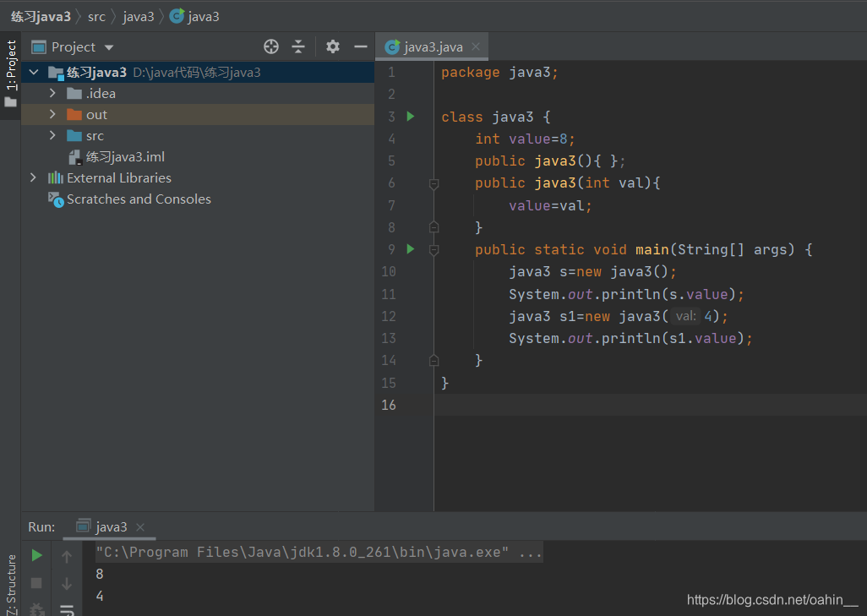The image size is (867, 616).
Task: Open the Structure side tab
Action: click(11, 584)
